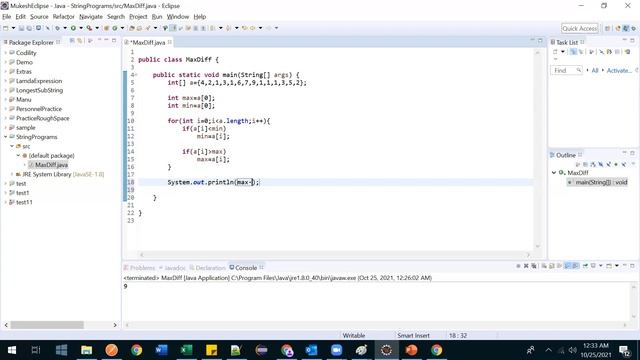The width and height of the screenshot is (640, 360).
Task: Toggle Mark Occurrences in main toolbar
Action: pos(172,28)
